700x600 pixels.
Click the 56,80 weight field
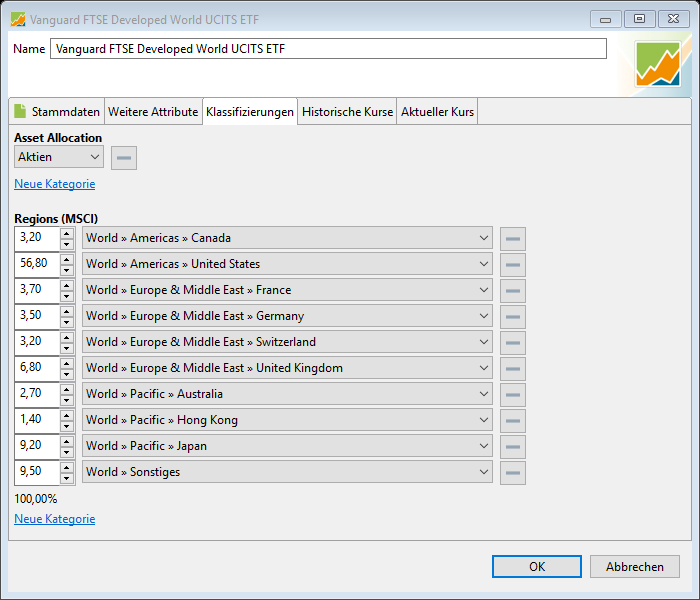[38, 264]
